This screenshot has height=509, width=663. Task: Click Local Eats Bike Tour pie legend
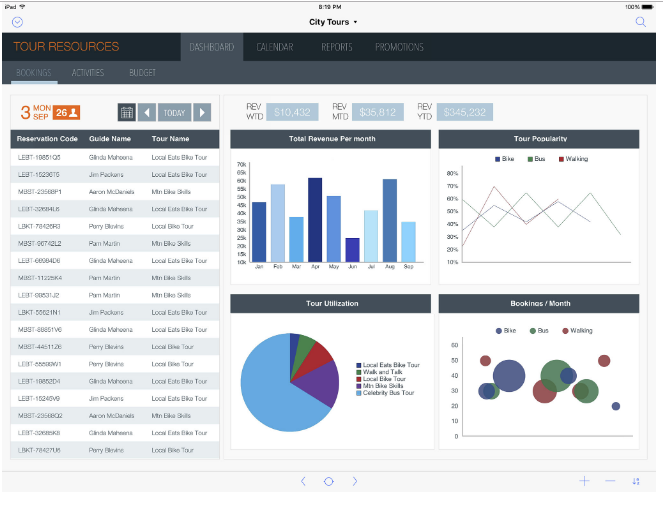pyautogui.click(x=388, y=365)
